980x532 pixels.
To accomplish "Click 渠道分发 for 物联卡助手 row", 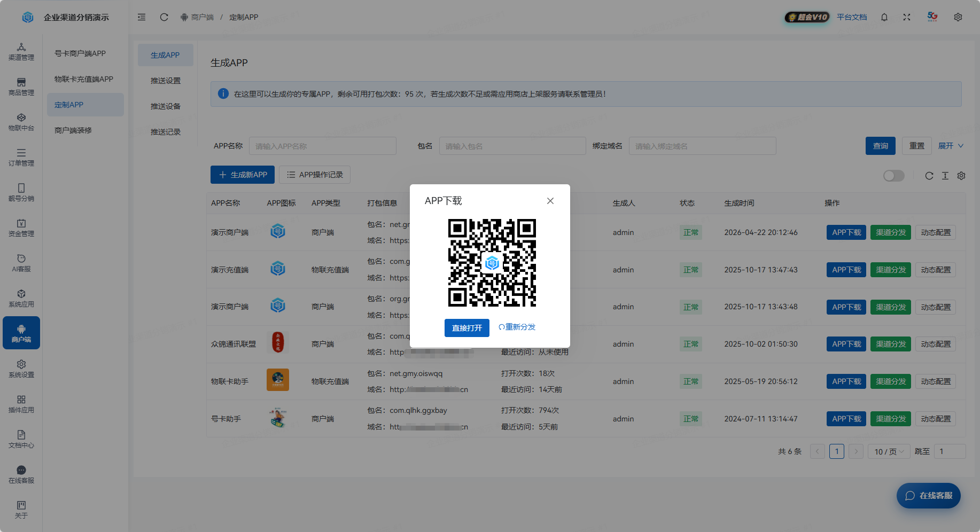I will click(x=891, y=381).
